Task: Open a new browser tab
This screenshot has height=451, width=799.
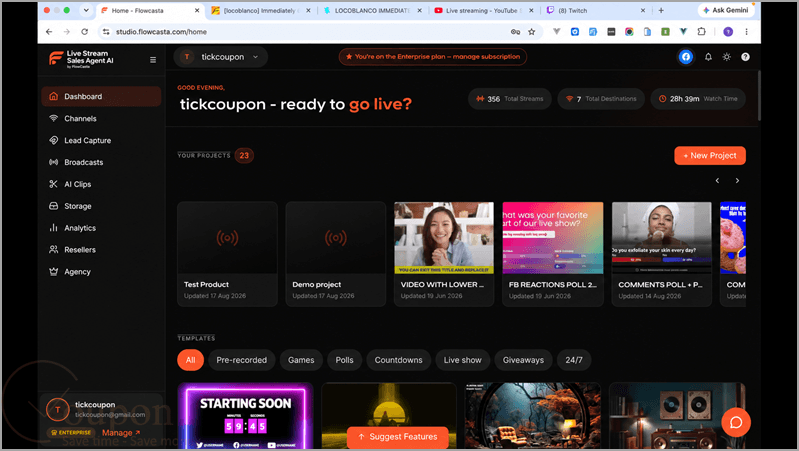Action: pyautogui.click(x=661, y=10)
